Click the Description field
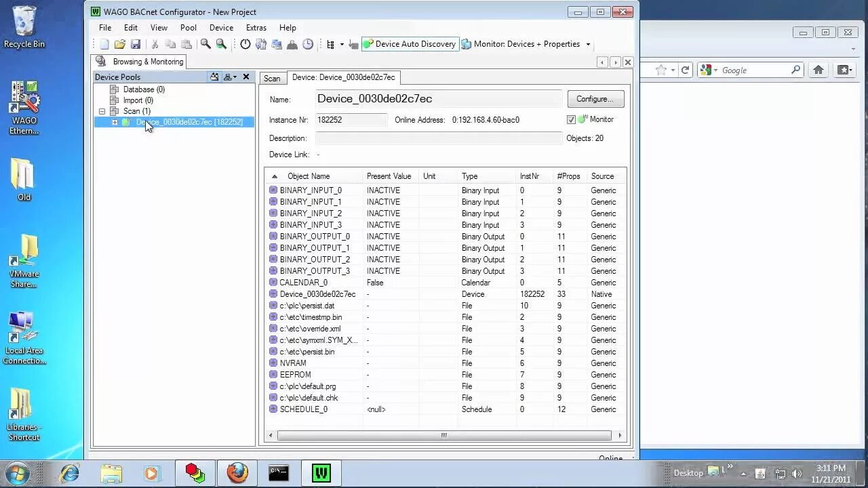868x488 pixels. click(438, 138)
